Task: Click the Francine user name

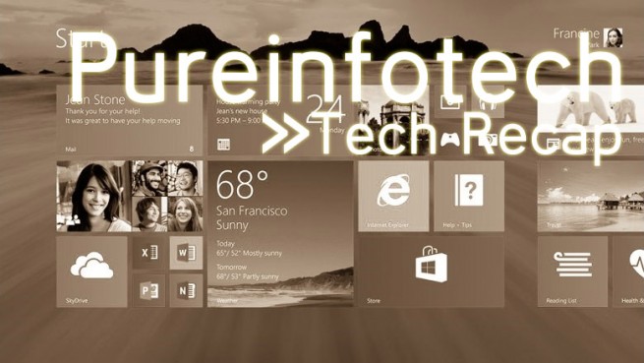Action: [x=576, y=33]
